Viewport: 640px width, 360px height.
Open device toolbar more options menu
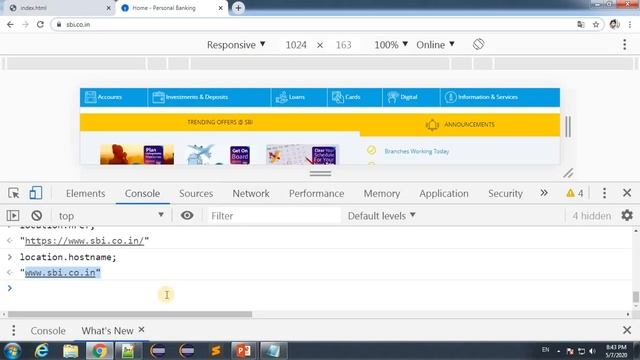[624, 44]
